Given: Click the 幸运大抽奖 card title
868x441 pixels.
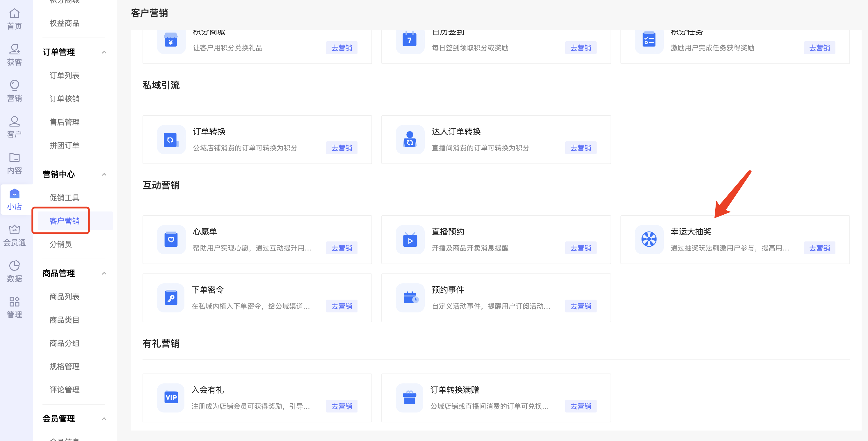Looking at the screenshot, I should 691,232.
